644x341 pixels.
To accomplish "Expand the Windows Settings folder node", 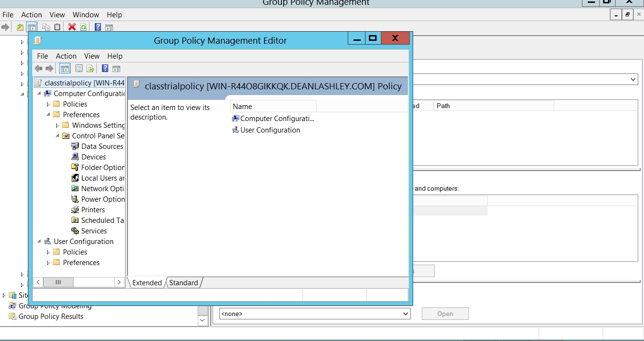I will pos(57,125).
